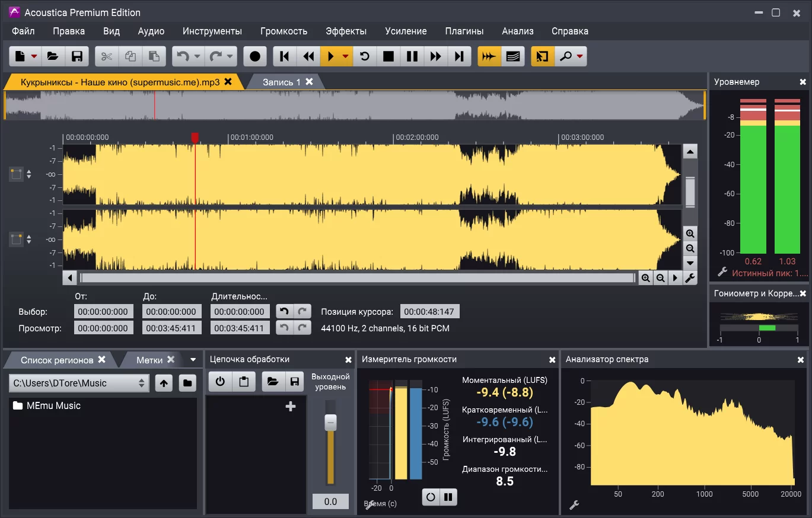Open the Правка menu
812x518 pixels.
click(x=69, y=31)
